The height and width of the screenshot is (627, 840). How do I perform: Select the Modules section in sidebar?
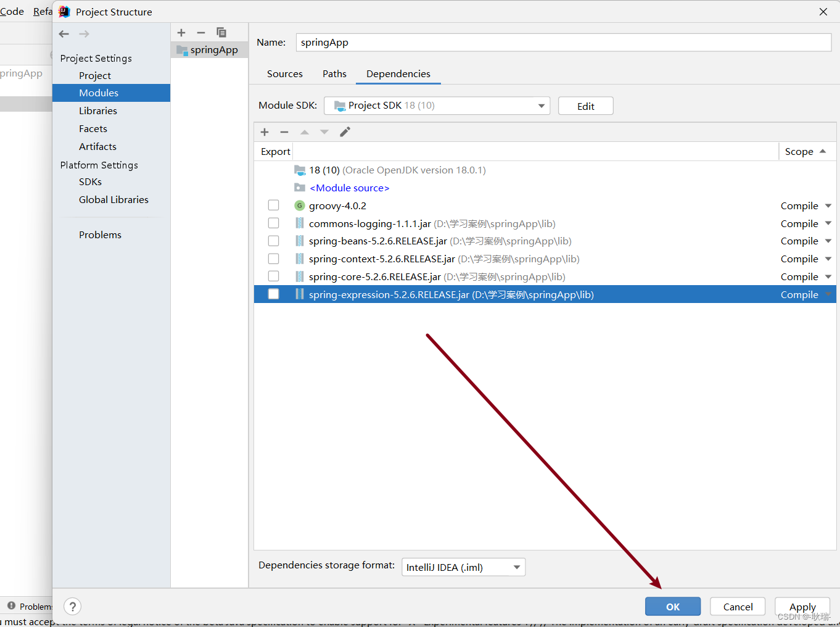coord(112,93)
